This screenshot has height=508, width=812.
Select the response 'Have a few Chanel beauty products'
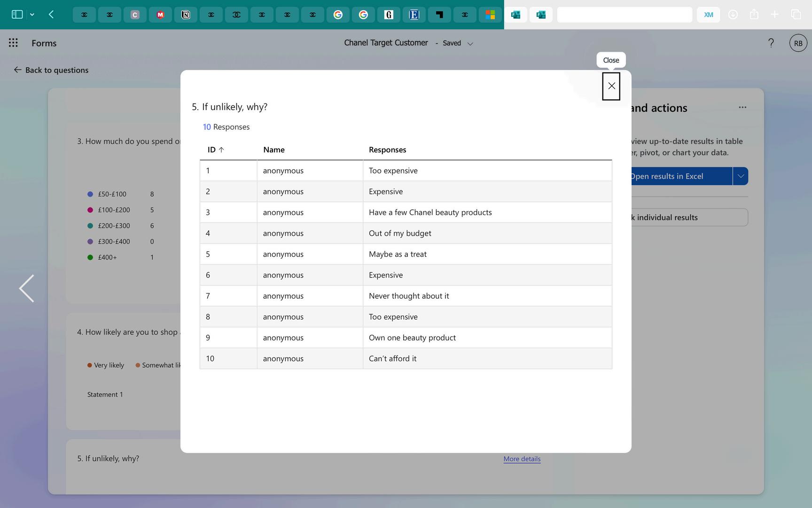coord(430,212)
